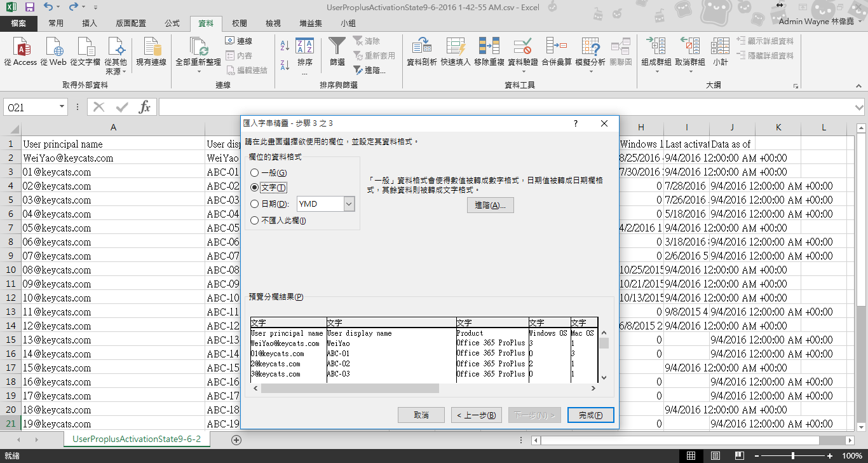The image size is (868, 463).
Task: Save workbook from quick access toolbar
Action: click(x=29, y=8)
